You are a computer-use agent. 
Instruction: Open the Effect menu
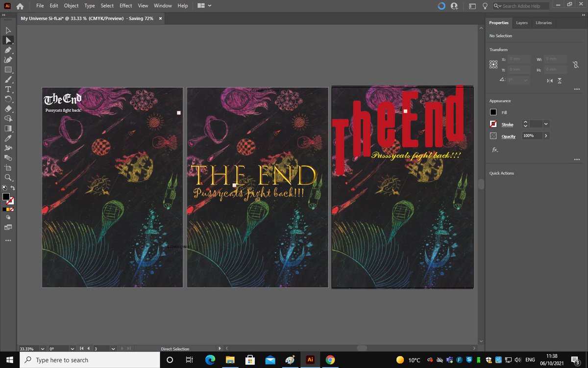pos(126,6)
